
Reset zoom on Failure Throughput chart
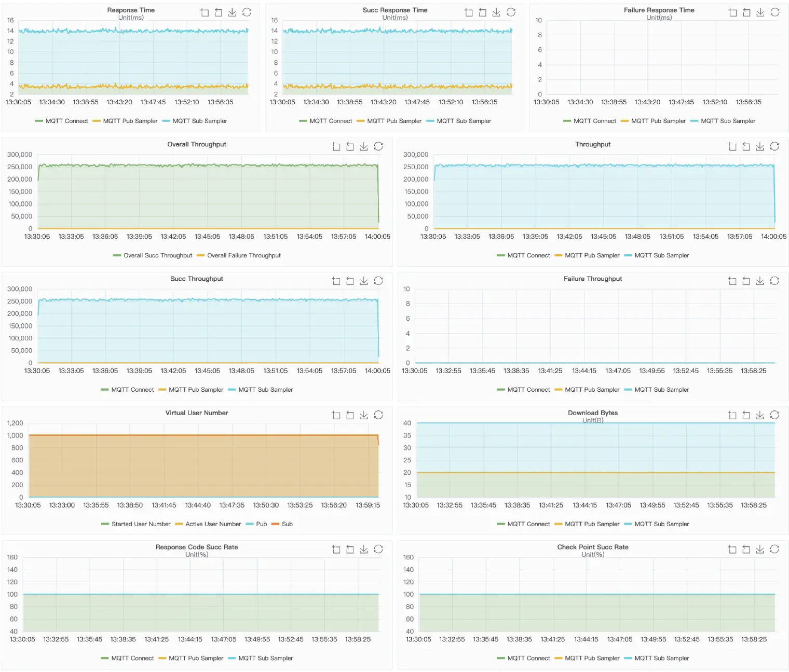pos(746,281)
